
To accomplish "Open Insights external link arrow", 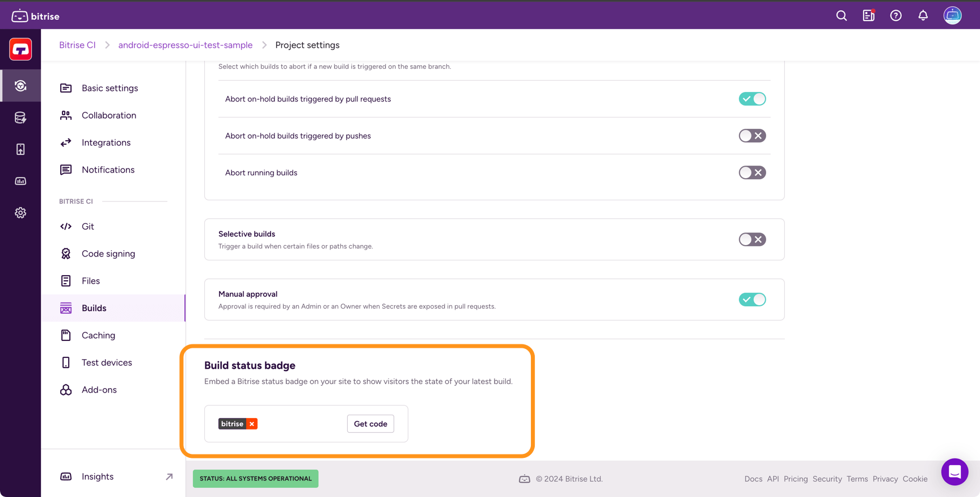I will (x=169, y=477).
